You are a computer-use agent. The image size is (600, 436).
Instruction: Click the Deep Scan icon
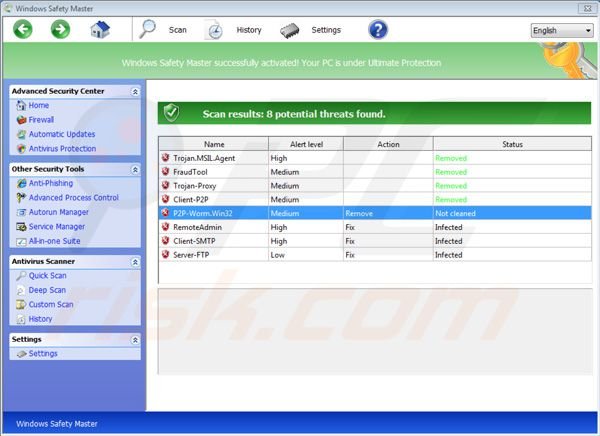[21, 291]
